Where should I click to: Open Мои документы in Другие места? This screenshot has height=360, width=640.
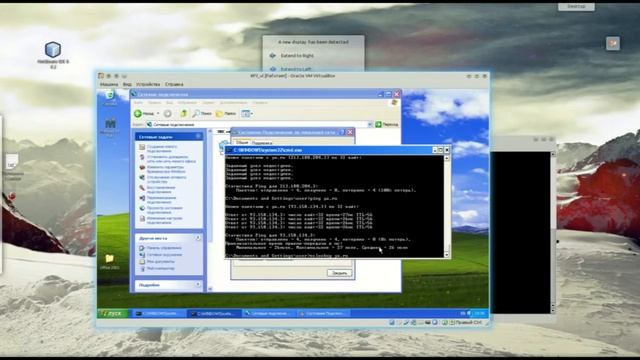(160, 262)
